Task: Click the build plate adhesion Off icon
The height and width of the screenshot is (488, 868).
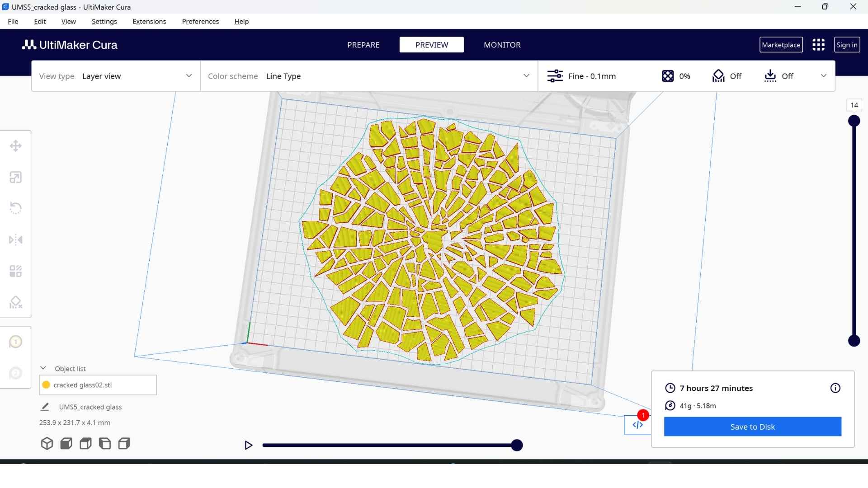Action: coord(770,76)
